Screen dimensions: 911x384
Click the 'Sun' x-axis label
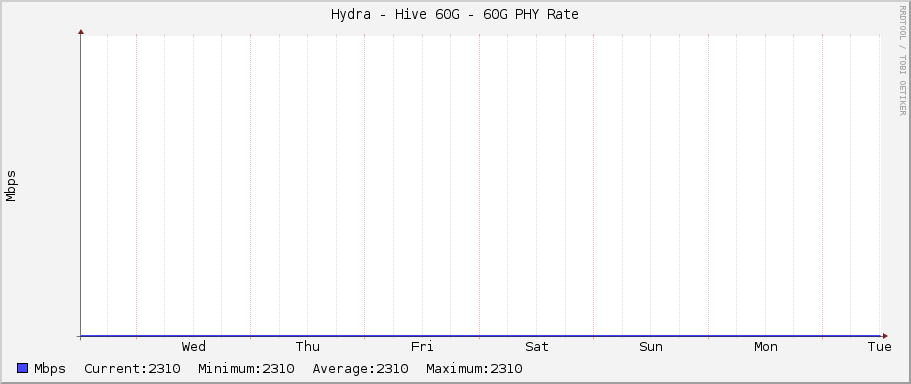(651, 347)
